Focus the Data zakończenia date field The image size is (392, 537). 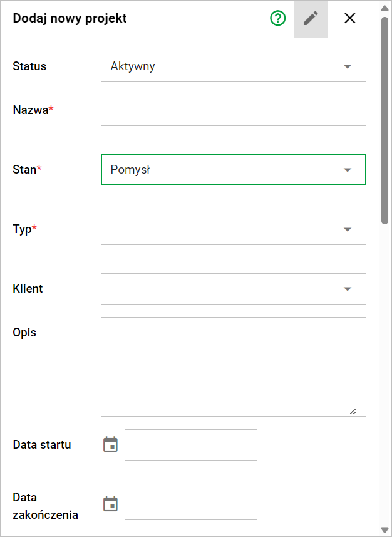coord(191,504)
